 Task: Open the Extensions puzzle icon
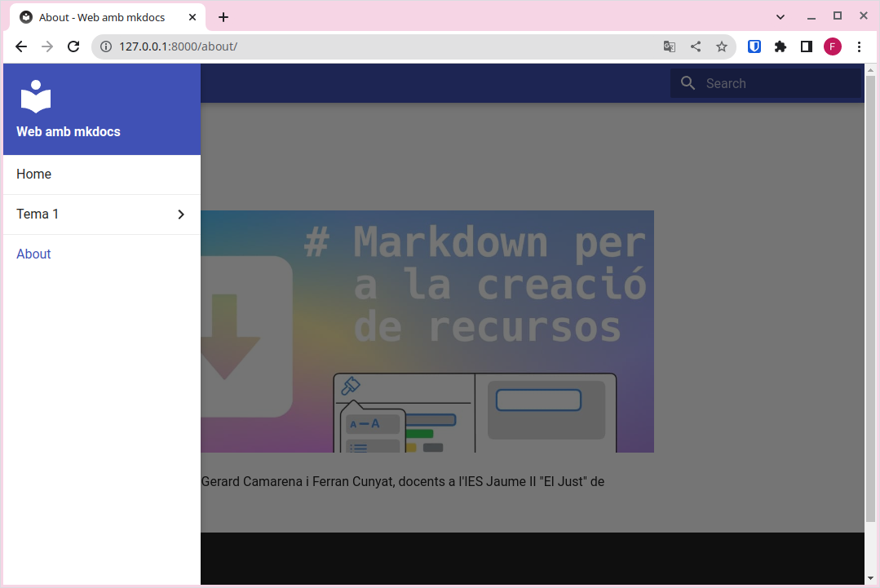(x=781, y=46)
